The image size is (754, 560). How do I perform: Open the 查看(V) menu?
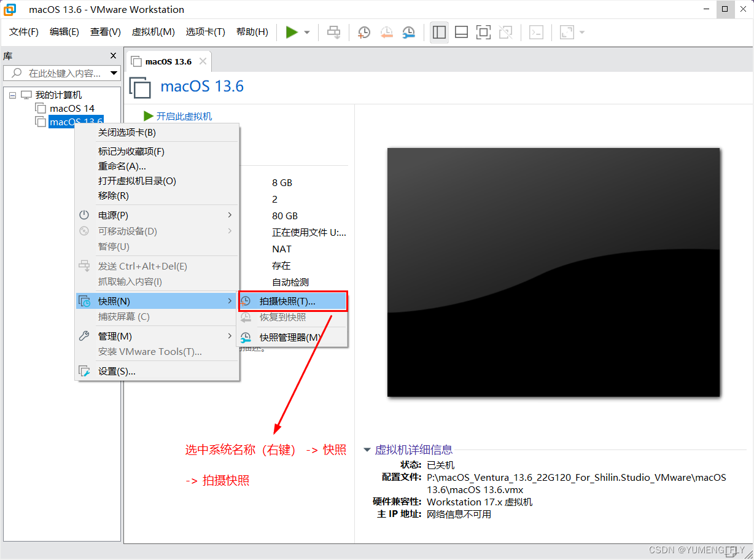coord(106,32)
